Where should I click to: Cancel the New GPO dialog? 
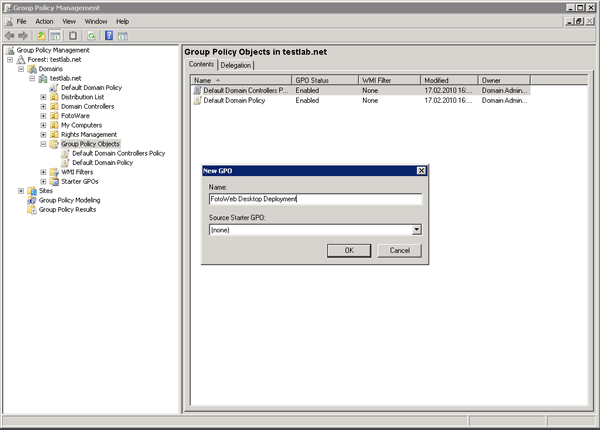pyautogui.click(x=399, y=250)
